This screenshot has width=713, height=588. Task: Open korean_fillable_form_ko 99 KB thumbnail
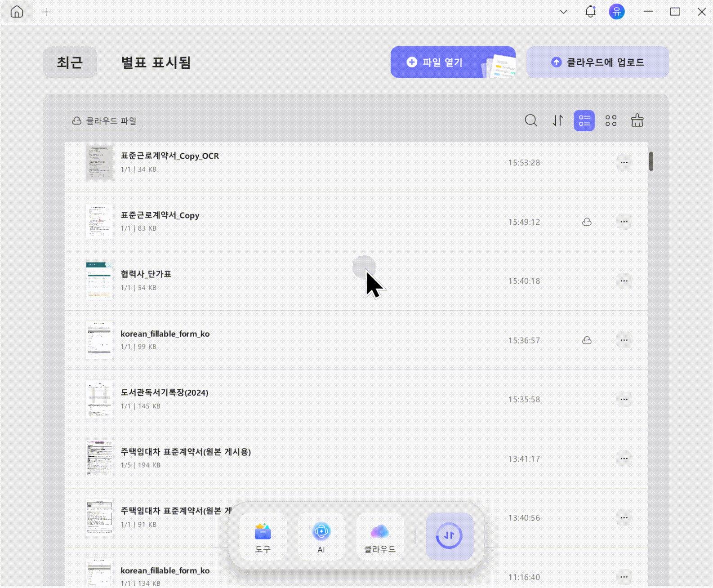(99, 340)
